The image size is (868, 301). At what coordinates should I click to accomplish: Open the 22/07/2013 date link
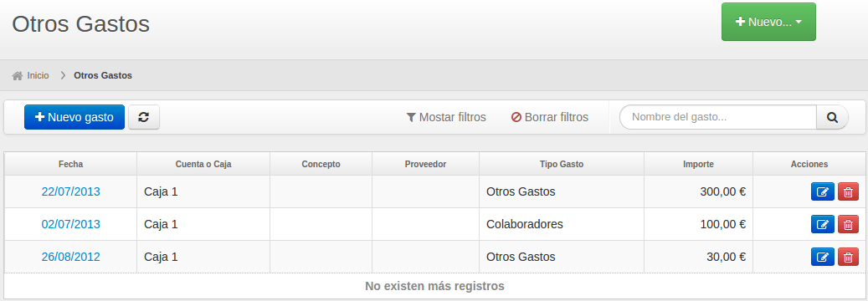coord(71,191)
